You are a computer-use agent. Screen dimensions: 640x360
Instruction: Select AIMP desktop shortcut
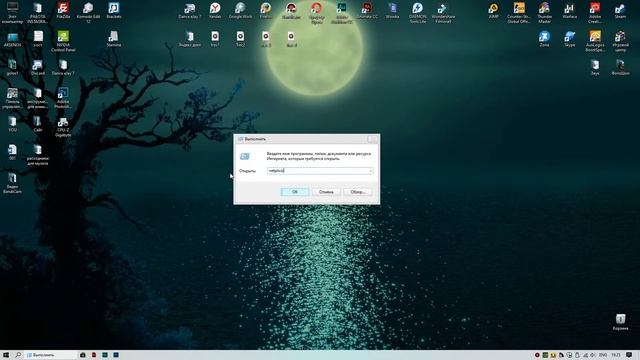coord(493,10)
